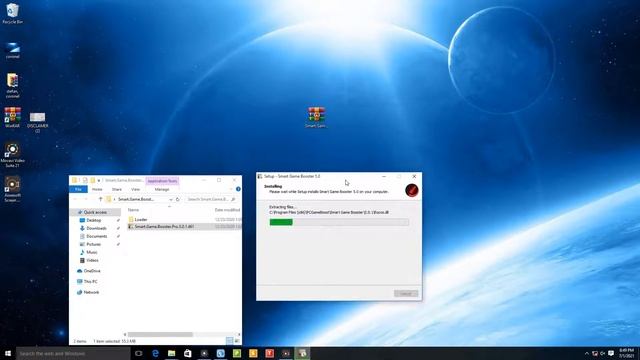Expand the address bar history dropdown
The width and height of the screenshot is (640, 360).
(x=171, y=199)
